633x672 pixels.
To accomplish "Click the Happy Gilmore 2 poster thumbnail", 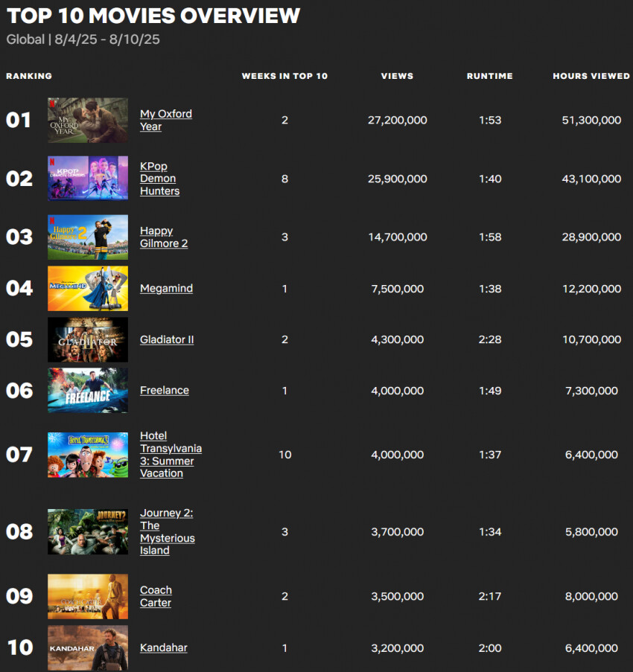I will coord(88,237).
